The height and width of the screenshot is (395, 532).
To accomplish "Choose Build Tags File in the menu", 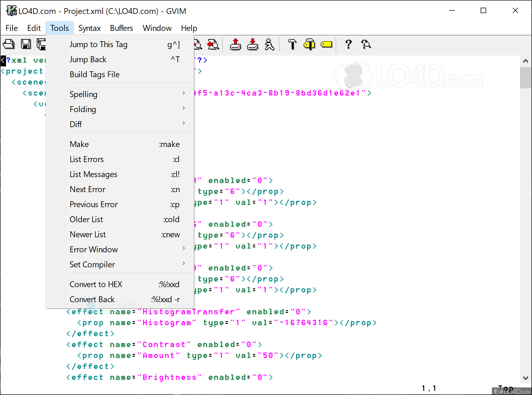I will coord(95,74).
